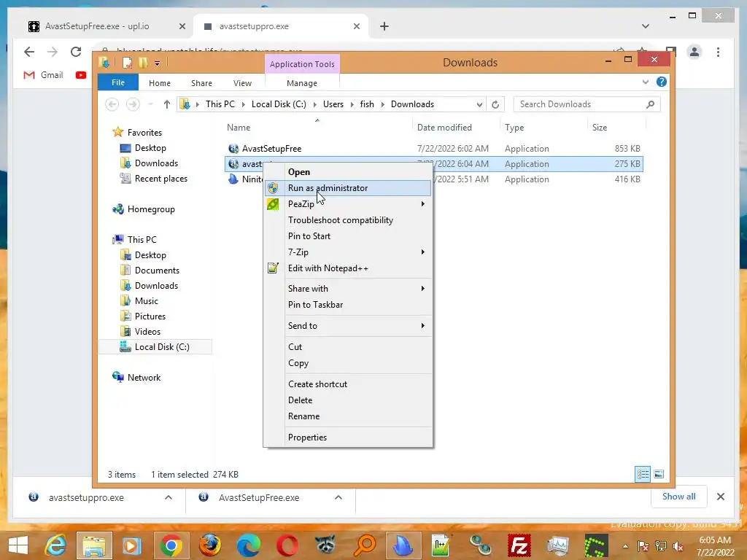Click Explorer's Forward navigation arrow
This screenshot has height=560, width=747.
tap(133, 104)
